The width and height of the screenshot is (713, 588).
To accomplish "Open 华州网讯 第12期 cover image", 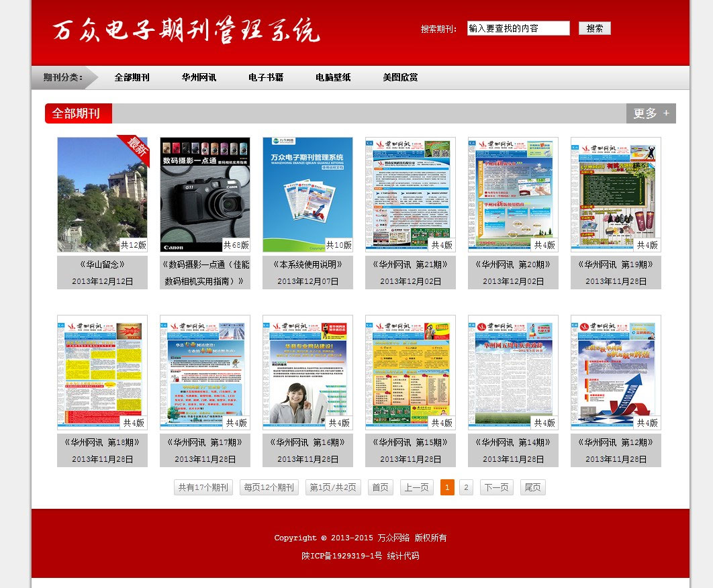I will [x=616, y=372].
